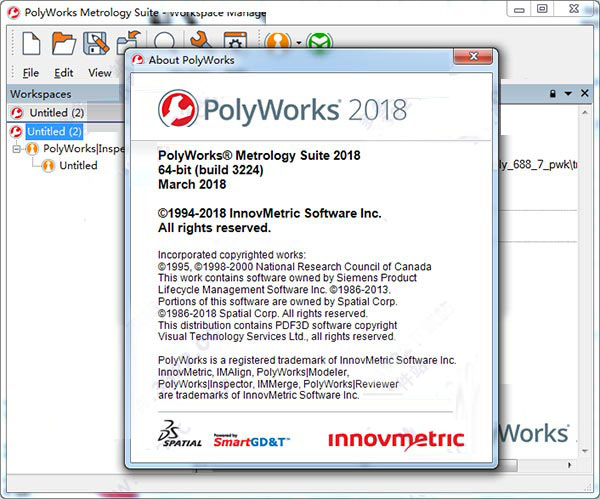This screenshot has width=600, height=499.
Task: Click the import folder-with-arrow toolbar icon
Action: [129, 42]
